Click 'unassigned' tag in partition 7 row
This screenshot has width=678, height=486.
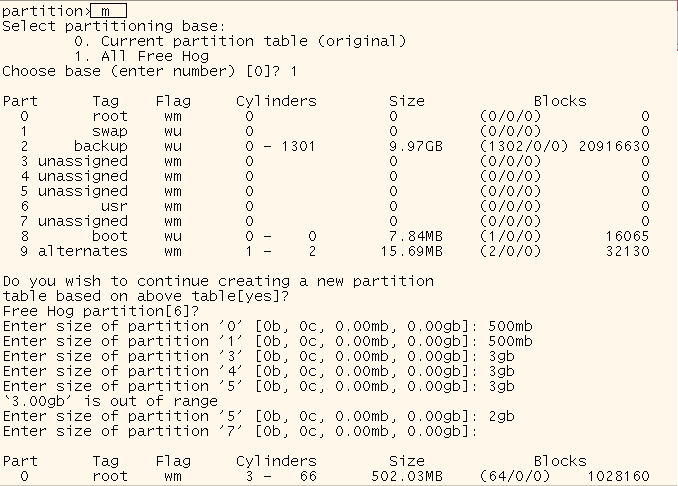[83, 221]
